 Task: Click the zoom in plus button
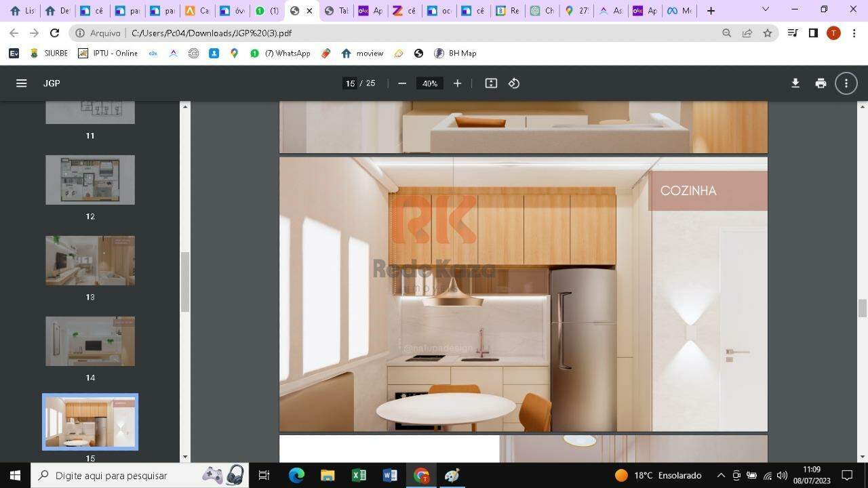point(457,83)
